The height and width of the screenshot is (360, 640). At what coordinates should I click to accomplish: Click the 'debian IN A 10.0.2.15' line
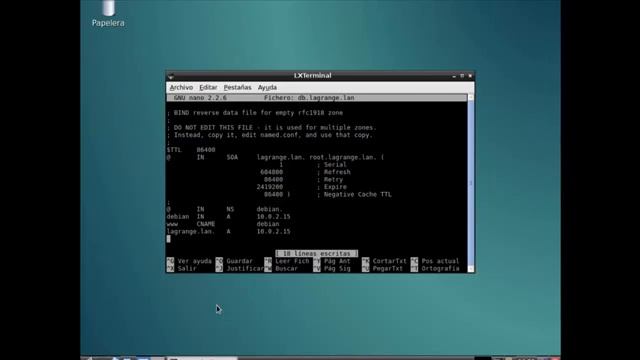(x=229, y=217)
